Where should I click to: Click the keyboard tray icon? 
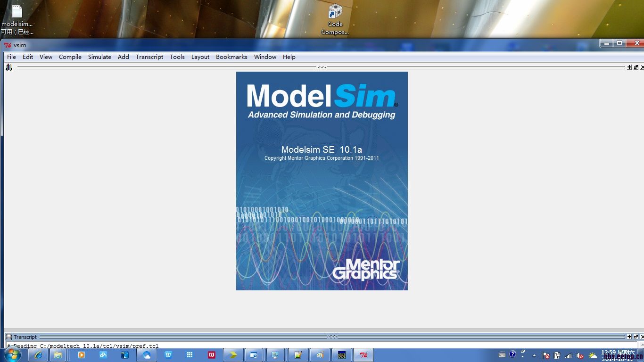(x=502, y=355)
